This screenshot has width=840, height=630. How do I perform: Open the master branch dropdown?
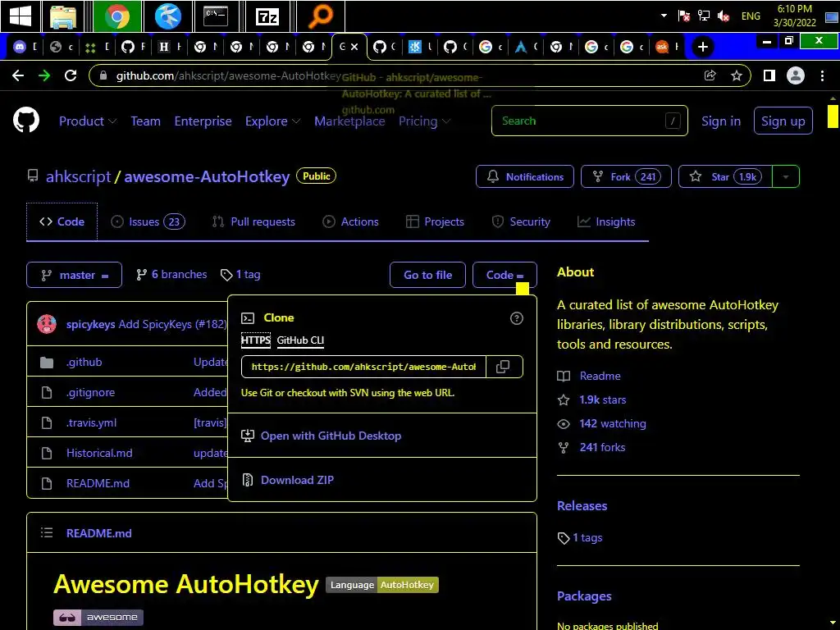click(x=74, y=275)
